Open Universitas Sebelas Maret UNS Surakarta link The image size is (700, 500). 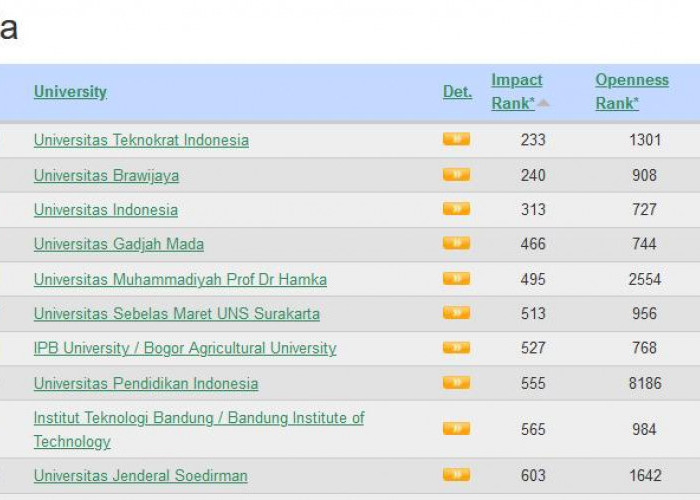click(x=177, y=313)
